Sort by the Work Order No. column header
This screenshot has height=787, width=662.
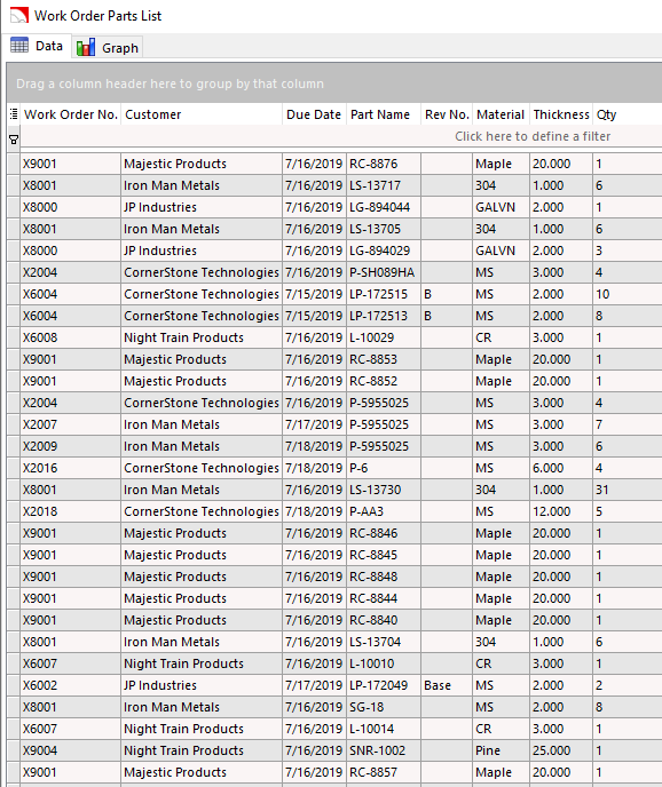(x=71, y=114)
